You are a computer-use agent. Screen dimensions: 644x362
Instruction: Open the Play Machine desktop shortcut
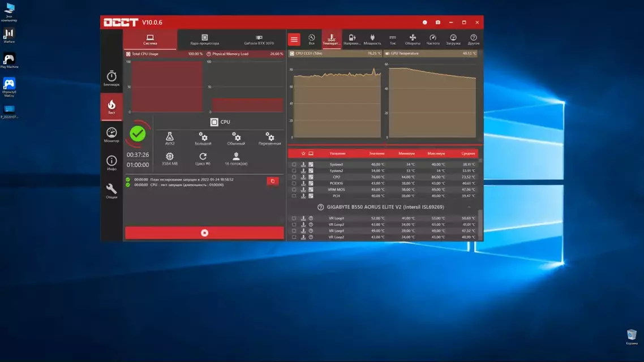coord(9,61)
